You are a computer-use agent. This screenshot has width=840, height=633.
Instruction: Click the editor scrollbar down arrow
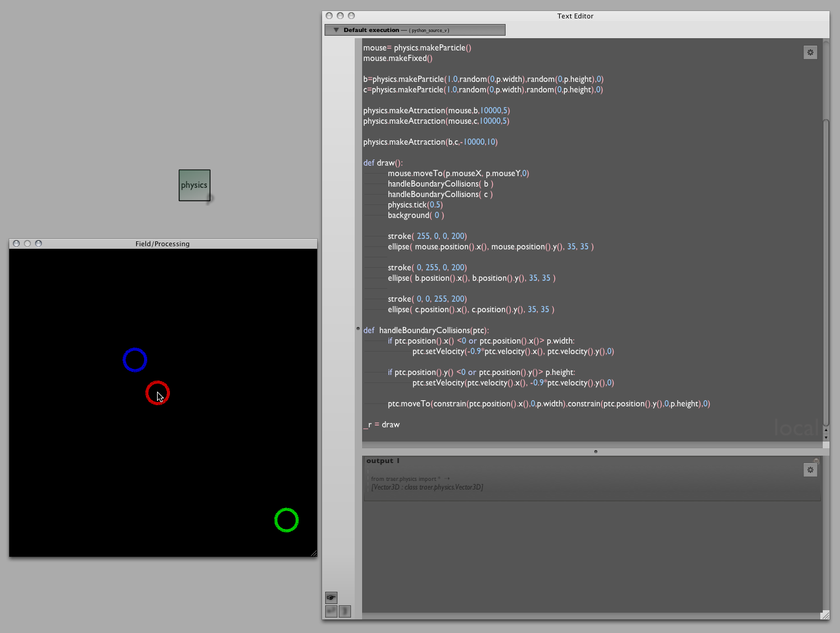coord(826,437)
